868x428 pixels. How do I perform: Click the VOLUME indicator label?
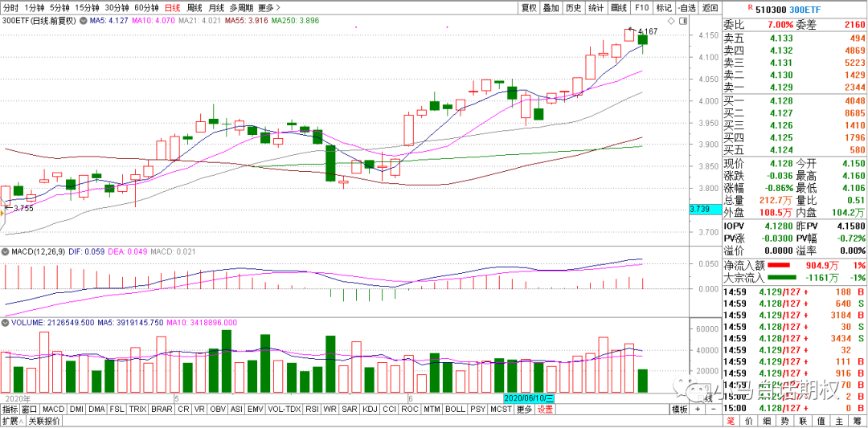[27, 322]
